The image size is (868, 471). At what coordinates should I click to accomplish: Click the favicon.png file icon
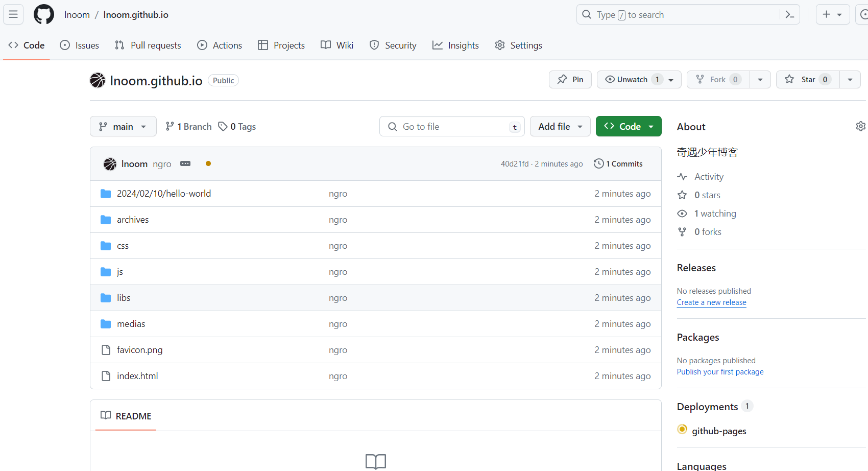tap(106, 350)
